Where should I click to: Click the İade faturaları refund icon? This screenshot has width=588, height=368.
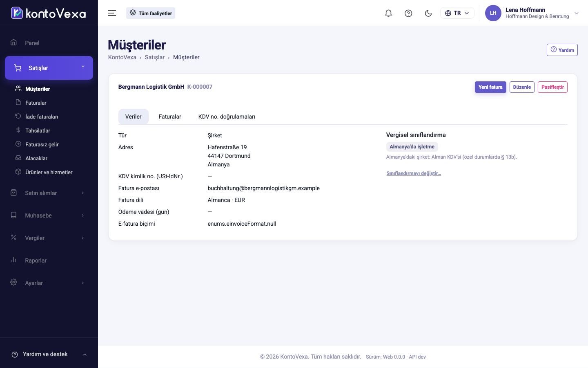click(18, 116)
